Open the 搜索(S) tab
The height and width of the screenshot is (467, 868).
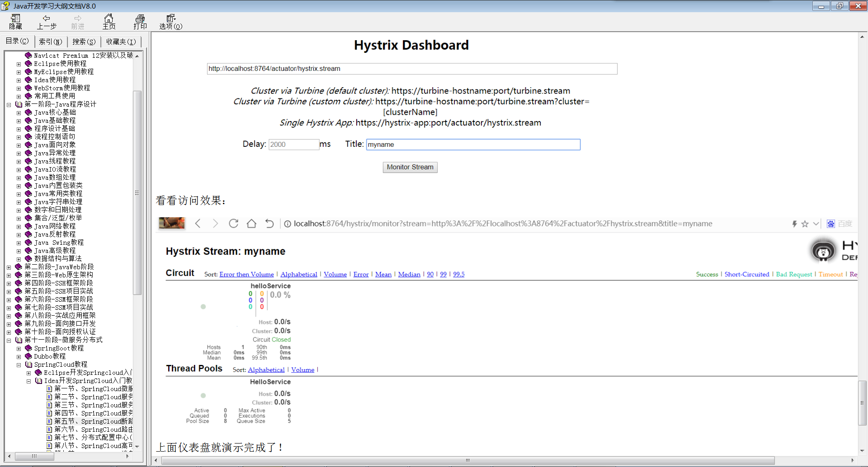point(83,42)
